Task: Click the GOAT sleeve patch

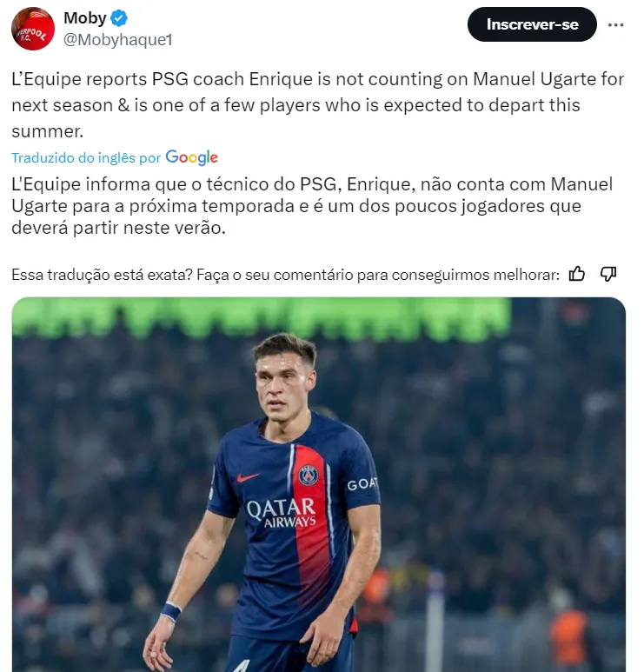Action: [x=362, y=484]
